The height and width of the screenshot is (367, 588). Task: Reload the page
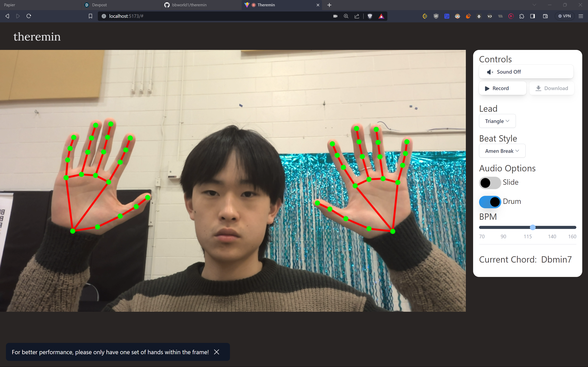point(29,16)
